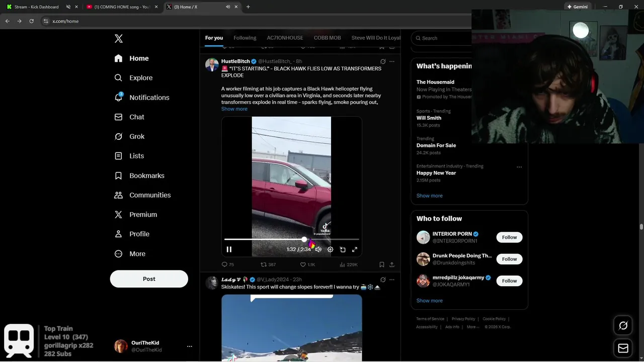Image resolution: width=644 pixels, height=362 pixels.
Task: Open video settings gear
Action: point(330,249)
